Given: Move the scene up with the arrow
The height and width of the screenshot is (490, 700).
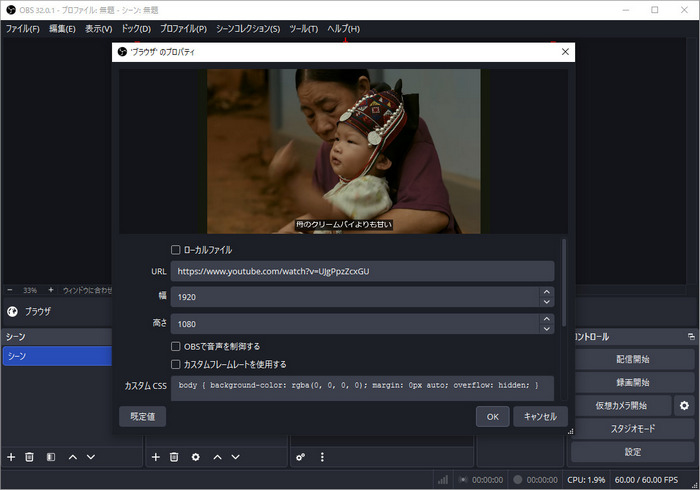Looking at the screenshot, I should tap(73, 457).
